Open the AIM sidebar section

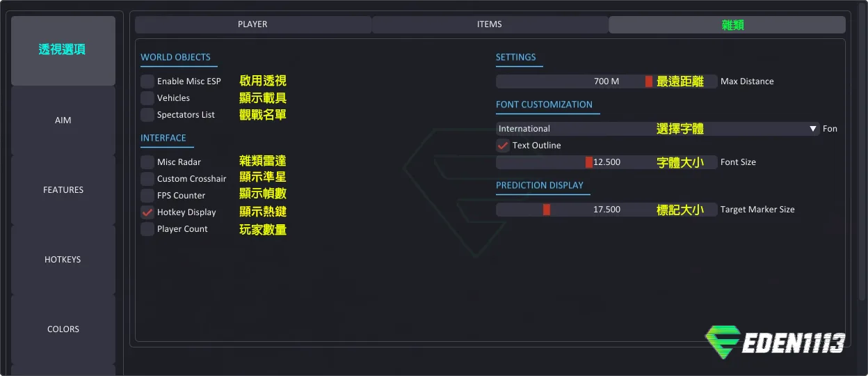pyautogui.click(x=63, y=120)
